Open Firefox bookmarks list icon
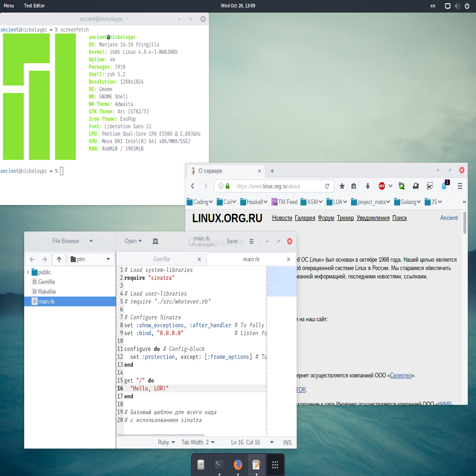Viewport: 476px width, 476px height. coord(354,186)
